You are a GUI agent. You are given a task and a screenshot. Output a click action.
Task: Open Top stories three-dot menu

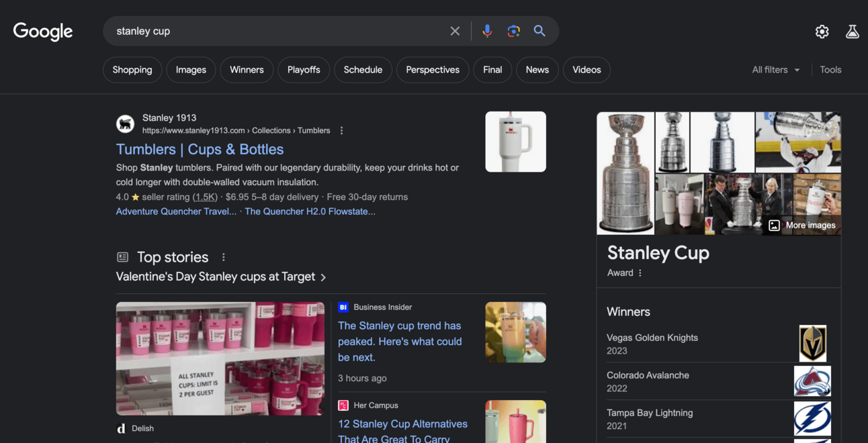click(x=224, y=257)
